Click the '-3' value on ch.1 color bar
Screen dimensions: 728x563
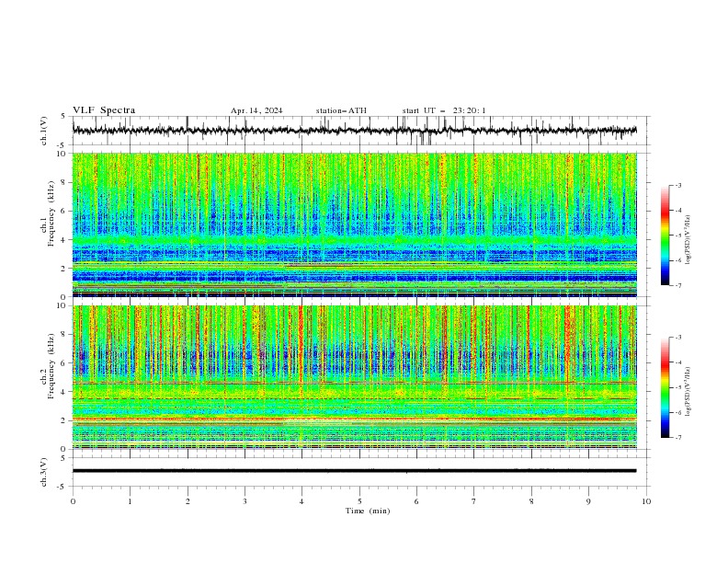tap(677, 185)
